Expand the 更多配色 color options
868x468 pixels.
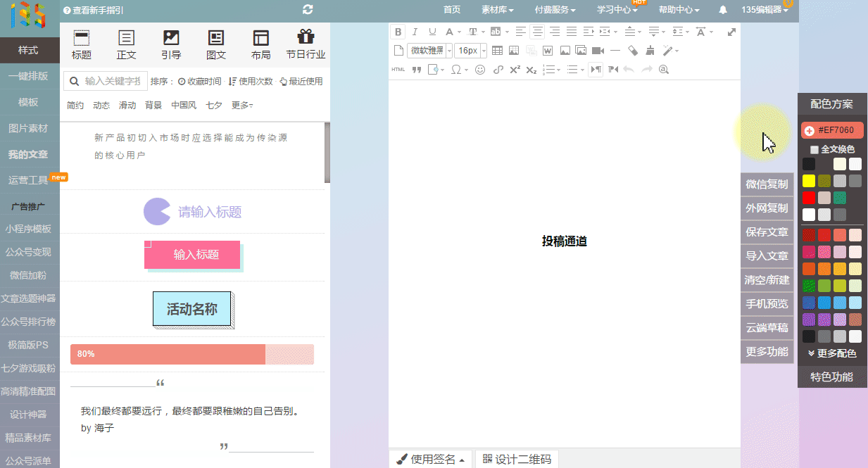coord(831,353)
